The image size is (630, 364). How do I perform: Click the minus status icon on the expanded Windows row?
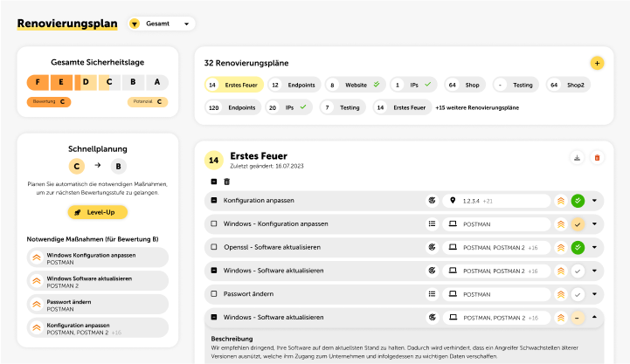(x=578, y=318)
